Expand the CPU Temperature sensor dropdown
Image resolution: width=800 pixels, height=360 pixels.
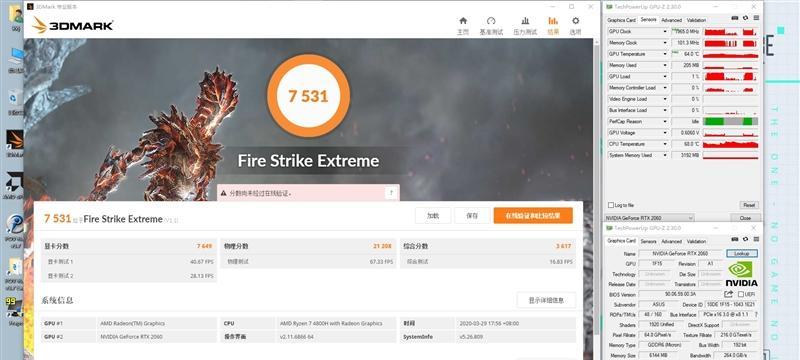pyautogui.click(x=665, y=144)
